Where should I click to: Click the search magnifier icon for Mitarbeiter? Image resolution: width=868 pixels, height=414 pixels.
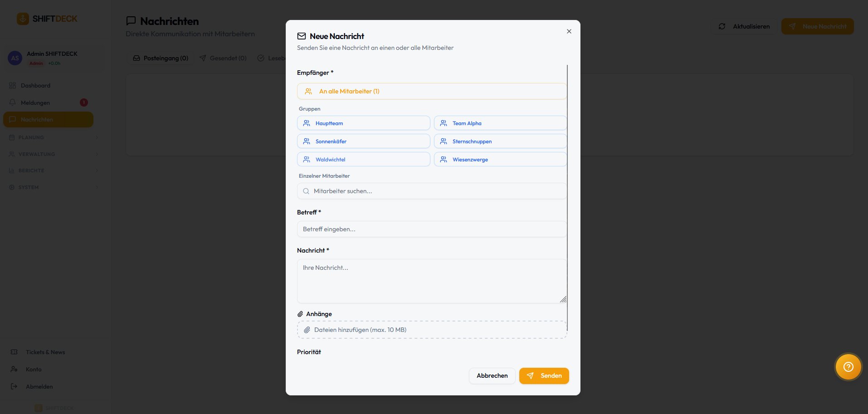click(x=306, y=191)
